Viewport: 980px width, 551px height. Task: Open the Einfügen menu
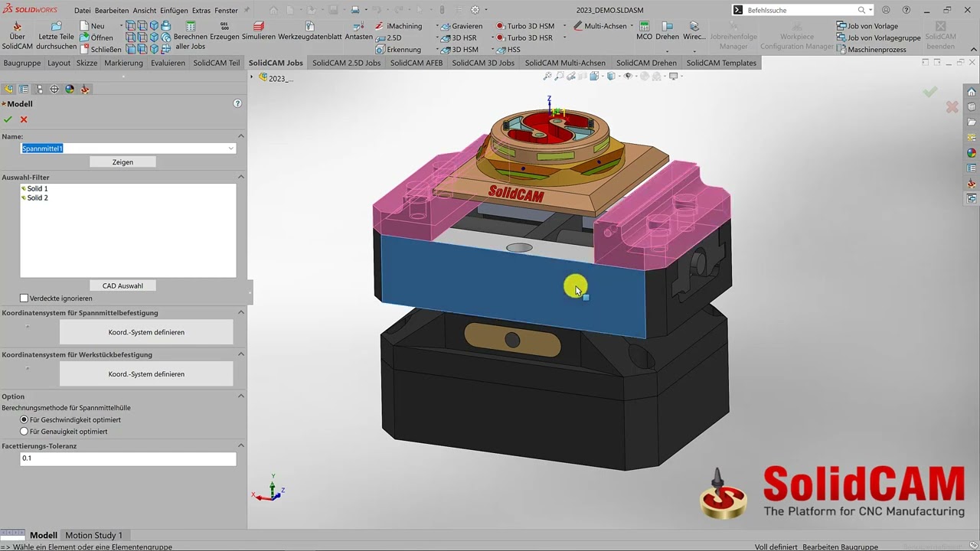click(x=175, y=11)
